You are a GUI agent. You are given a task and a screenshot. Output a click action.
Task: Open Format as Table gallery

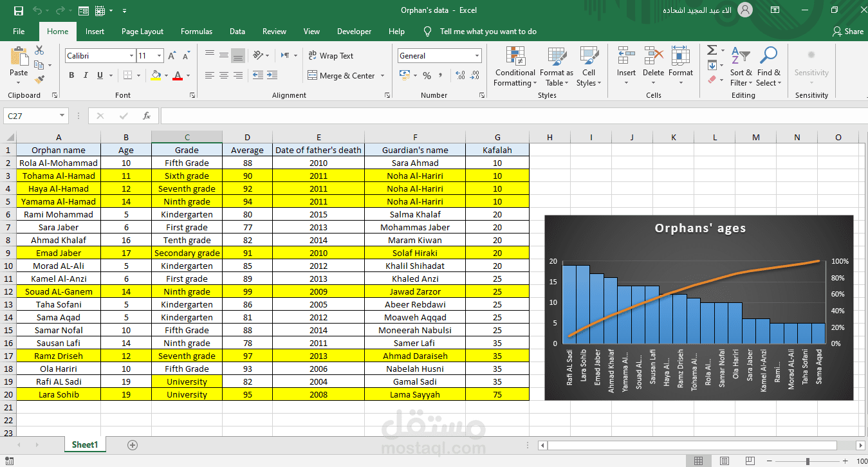point(557,66)
